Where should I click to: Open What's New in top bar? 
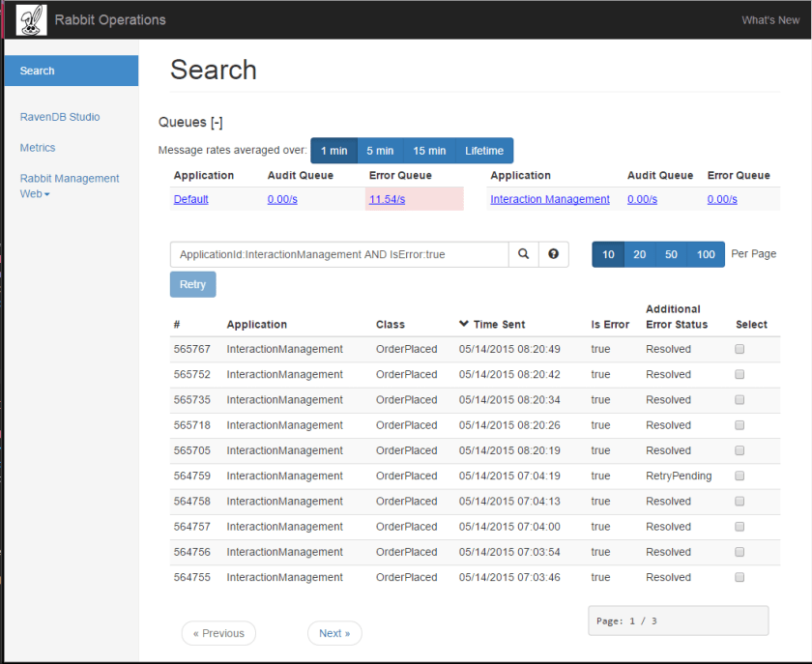pyautogui.click(x=770, y=20)
